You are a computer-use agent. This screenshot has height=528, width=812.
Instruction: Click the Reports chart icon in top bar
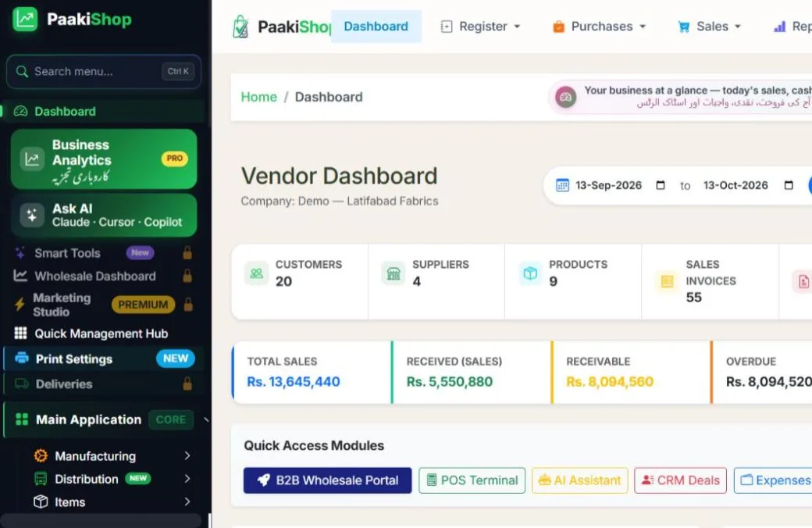pos(779,27)
